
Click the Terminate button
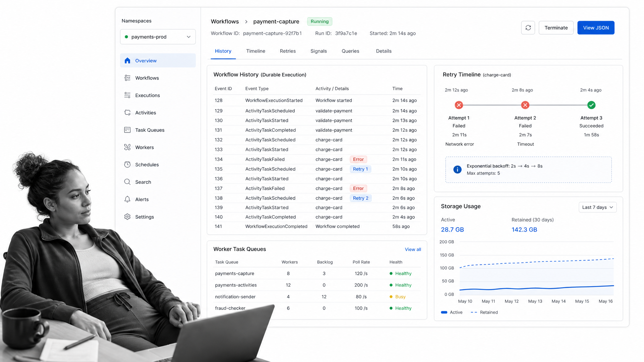click(x=556, y=28)
